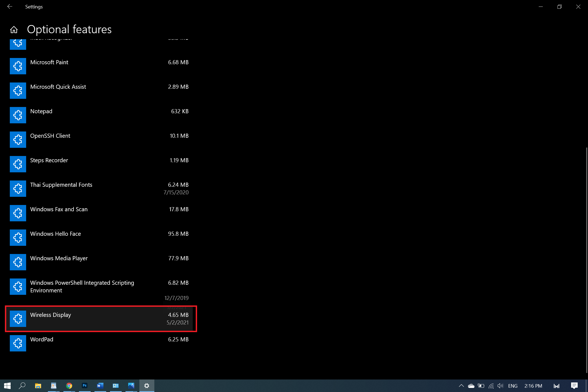Open the volume control in system tray
The image size is (588, 392).
[500, 386]
